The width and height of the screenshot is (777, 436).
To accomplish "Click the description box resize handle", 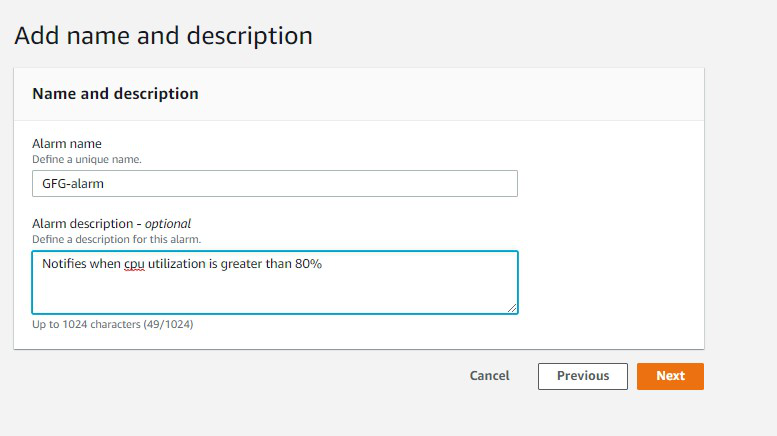I will (512, 307).
